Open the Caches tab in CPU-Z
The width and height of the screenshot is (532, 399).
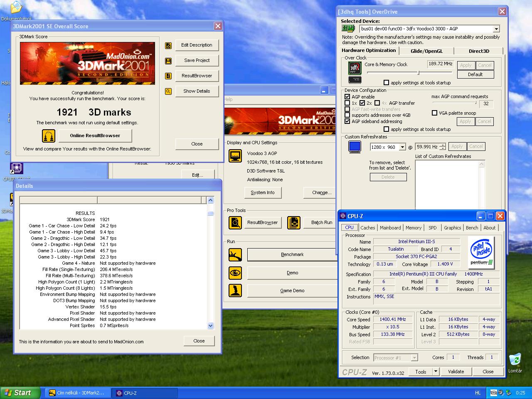click(x=368, y=228)
